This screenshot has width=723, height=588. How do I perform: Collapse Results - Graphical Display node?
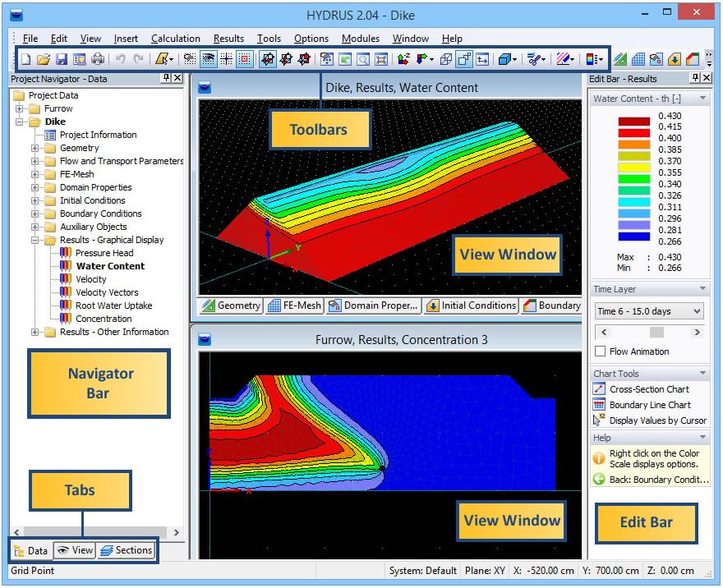tap(35, 240)
